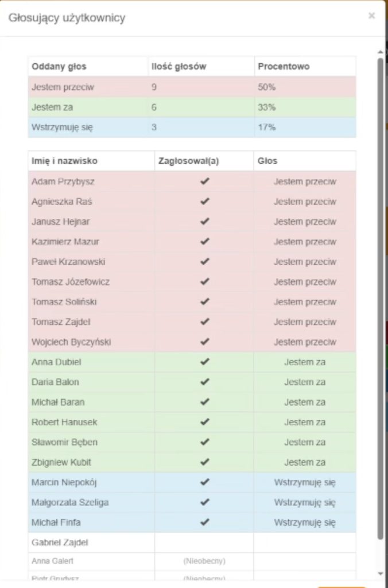This screenshot has height=588, width=388.
Task: Click the checkmark for Tomasz Zajdel
Action: (204, 322)
